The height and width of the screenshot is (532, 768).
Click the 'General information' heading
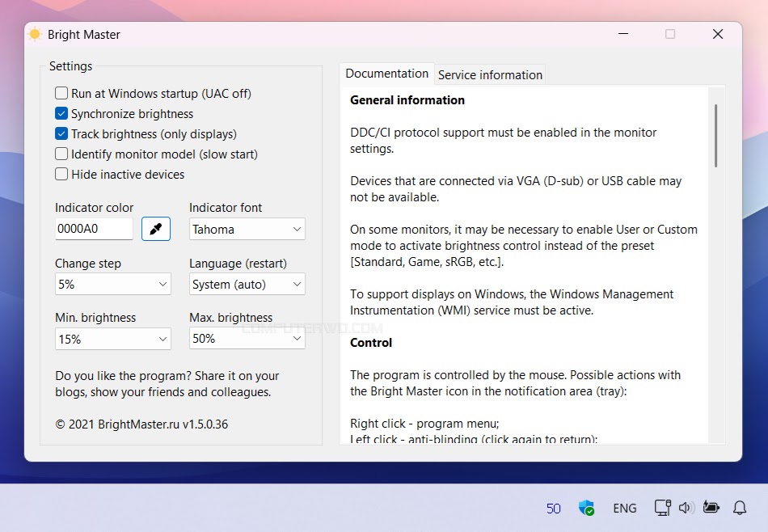click(x=407, y=100)
